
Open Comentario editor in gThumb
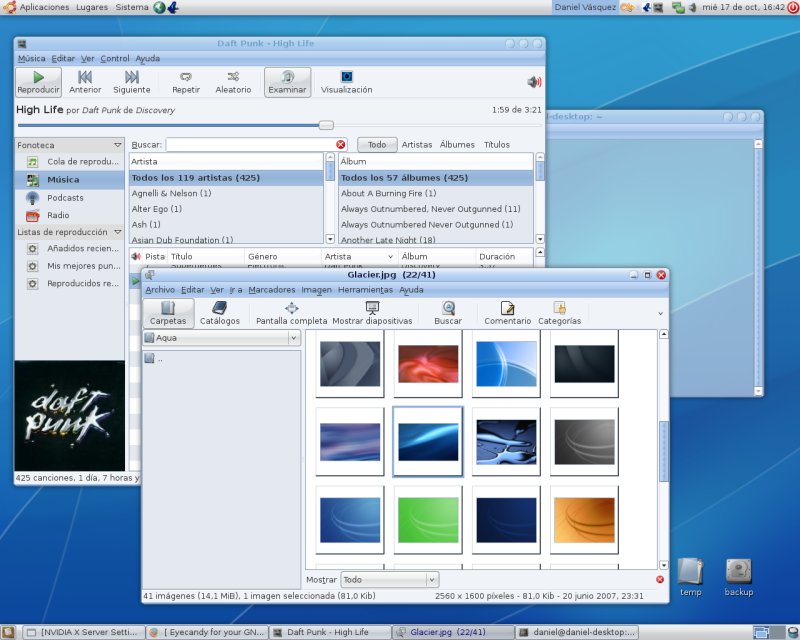point(508,313)
